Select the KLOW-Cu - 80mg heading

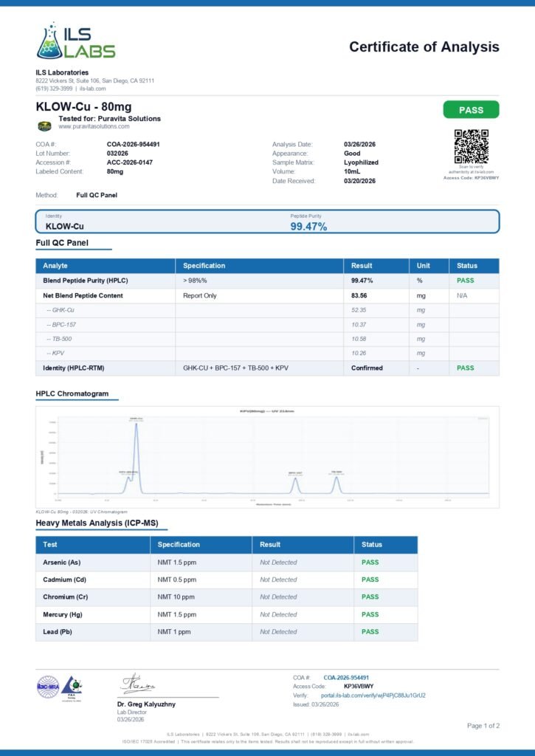pyautogui.click(x=83, y=106)
